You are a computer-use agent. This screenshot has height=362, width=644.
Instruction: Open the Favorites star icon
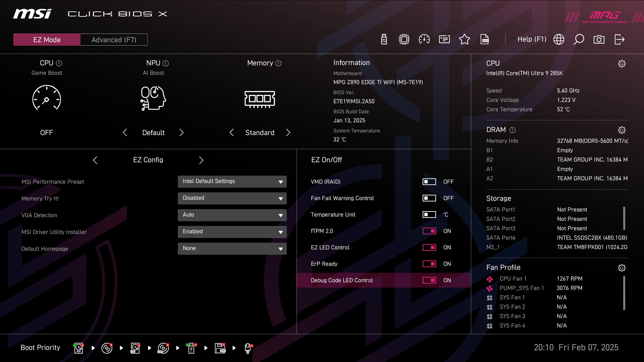pyautogui.click(x=465, y=40)
